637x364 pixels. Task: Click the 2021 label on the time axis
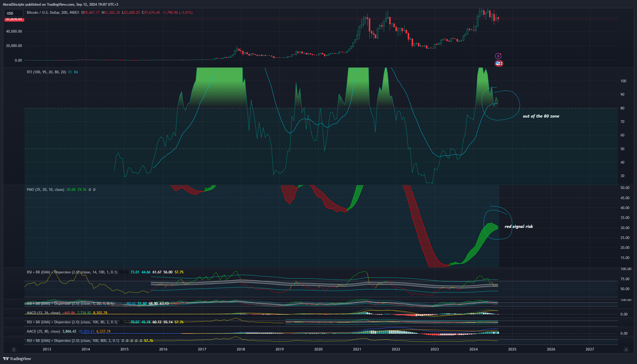[357, 349]
